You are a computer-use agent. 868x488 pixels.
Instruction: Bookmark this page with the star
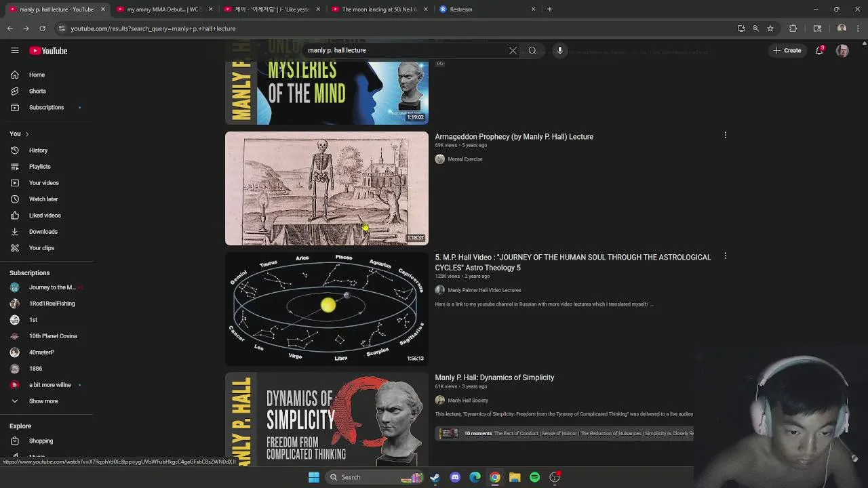770,28
